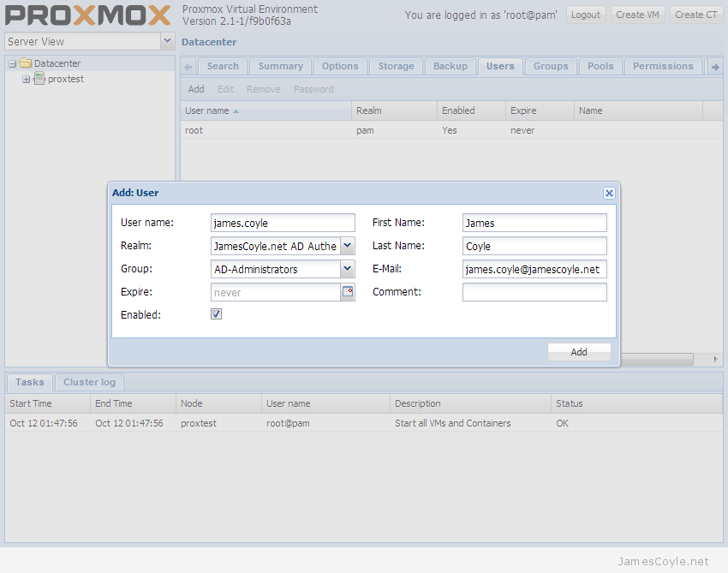Switch to the Search tab

coord(223,67)
